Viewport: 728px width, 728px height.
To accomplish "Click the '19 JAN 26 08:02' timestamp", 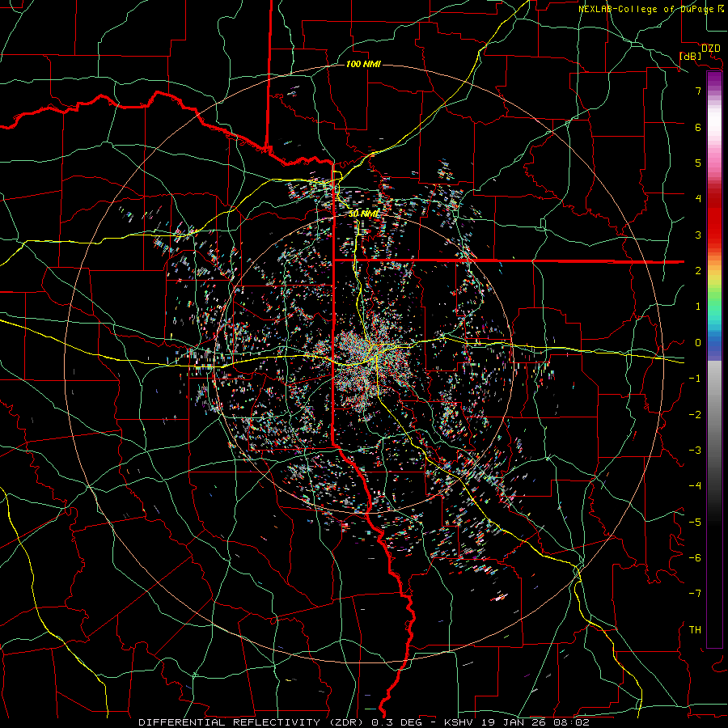I will click(x=535, y=722).
